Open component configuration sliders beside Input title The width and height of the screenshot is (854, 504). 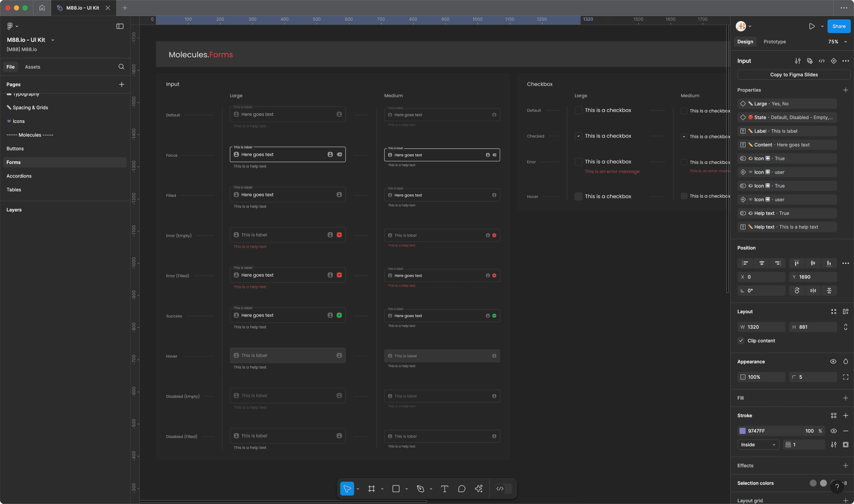(798, 61)
